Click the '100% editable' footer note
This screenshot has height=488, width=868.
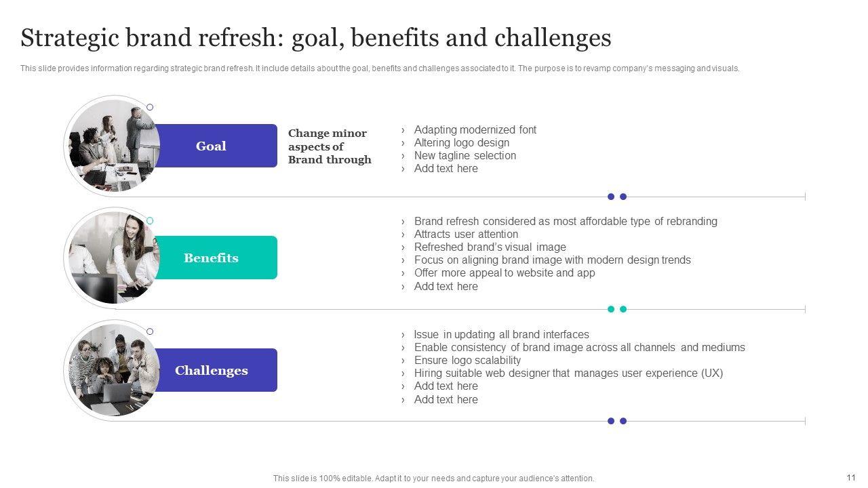(434, 479)
